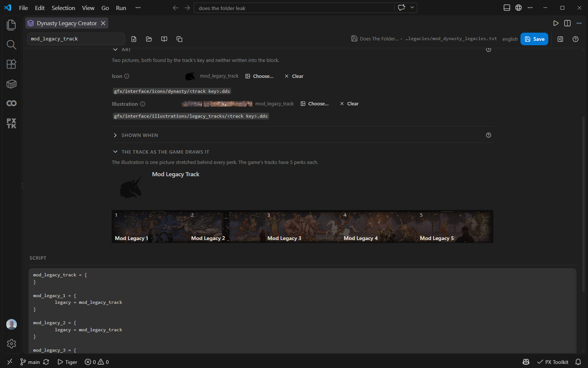Screen dimensions: 588x368
Task: Toggle the side panel icon beside Save
Action: point(560,39)
